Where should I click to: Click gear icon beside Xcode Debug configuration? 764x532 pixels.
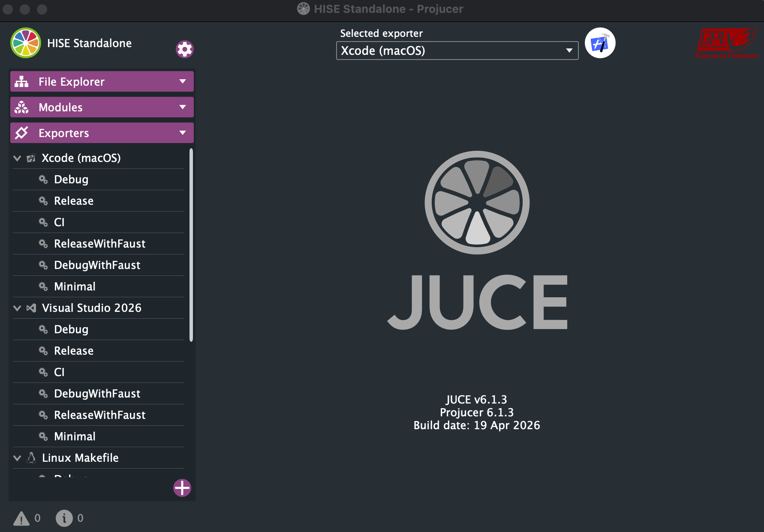(43, 179)
